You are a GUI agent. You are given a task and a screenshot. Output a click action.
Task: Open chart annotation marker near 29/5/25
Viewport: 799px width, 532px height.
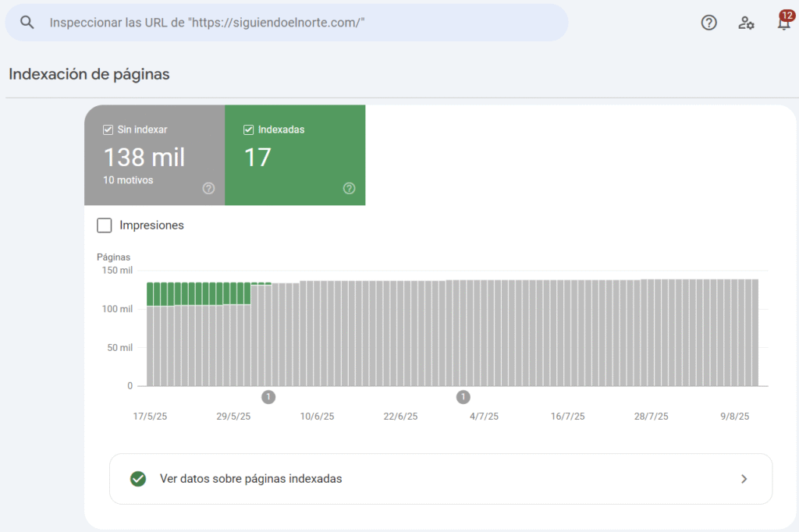pyautogui.click(x=268, y=397)
